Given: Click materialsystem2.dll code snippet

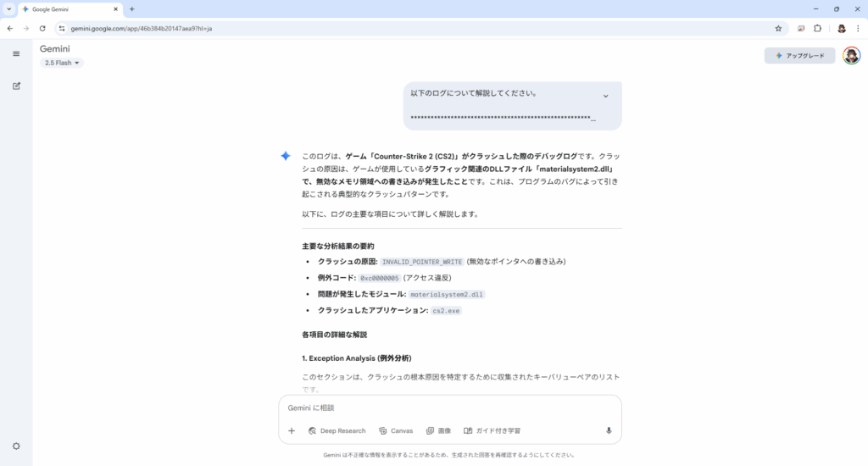Looking at the screenshot, I should tap(446, 295).
